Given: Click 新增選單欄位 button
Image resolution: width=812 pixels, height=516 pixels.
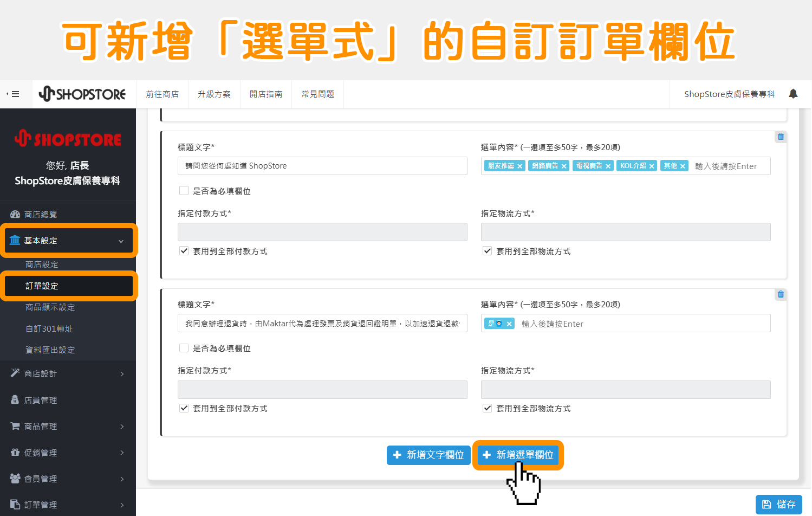Looking at the screenshot, I should tap(518, 455).
